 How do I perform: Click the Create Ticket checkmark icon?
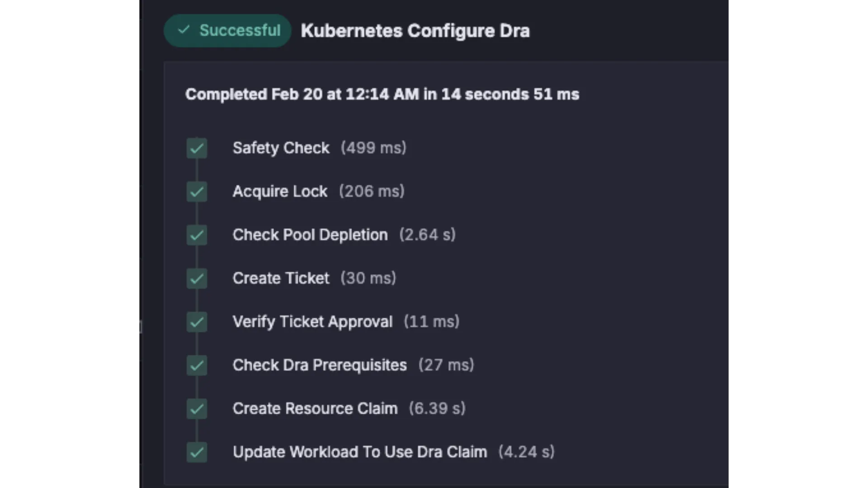pos(197,278)
